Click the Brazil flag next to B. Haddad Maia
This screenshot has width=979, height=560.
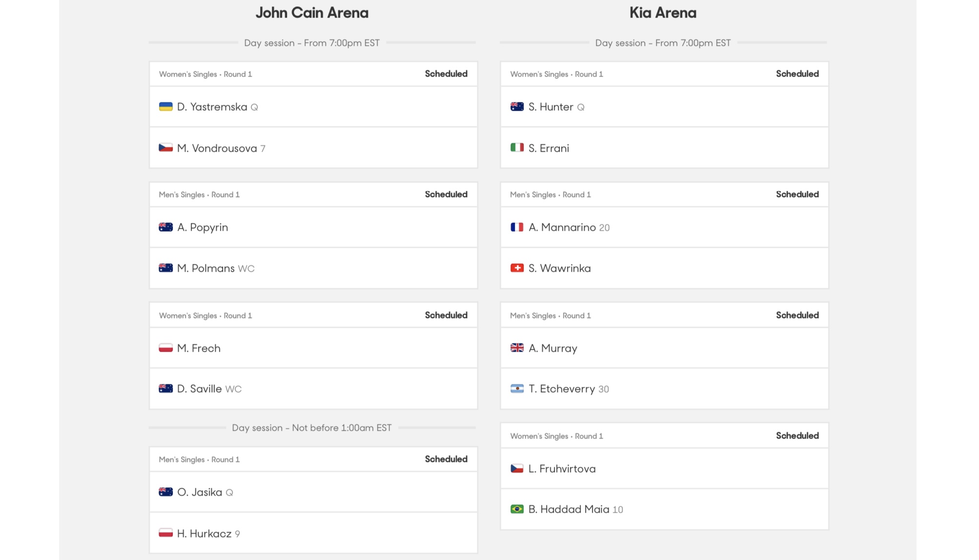[517, 509]
